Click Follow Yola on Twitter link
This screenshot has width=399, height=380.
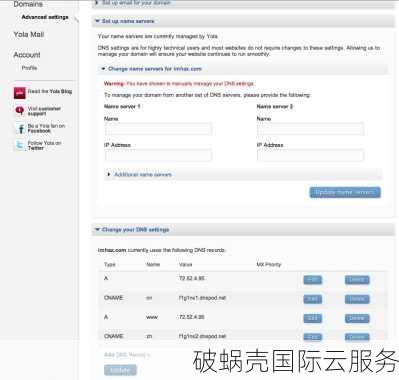pos(44,145)
